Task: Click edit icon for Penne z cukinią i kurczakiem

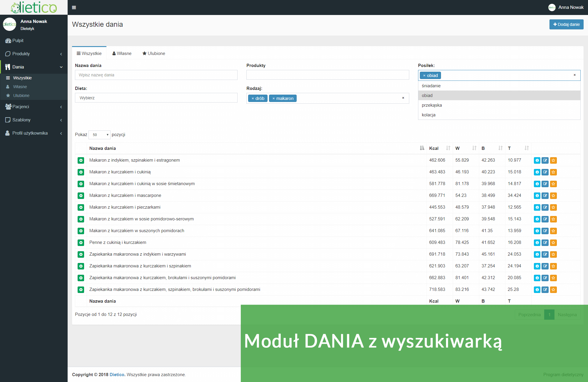Action: pos(545,243)
